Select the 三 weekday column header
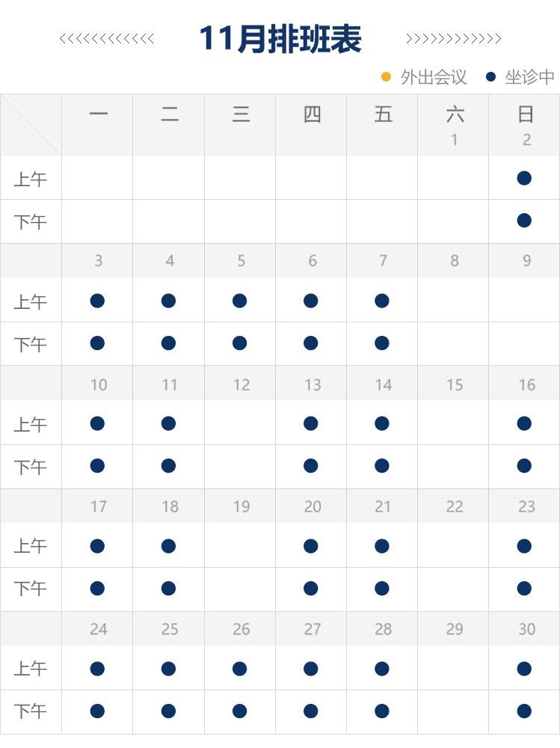This screenshot has height=748, width=560. click(241, 114)
